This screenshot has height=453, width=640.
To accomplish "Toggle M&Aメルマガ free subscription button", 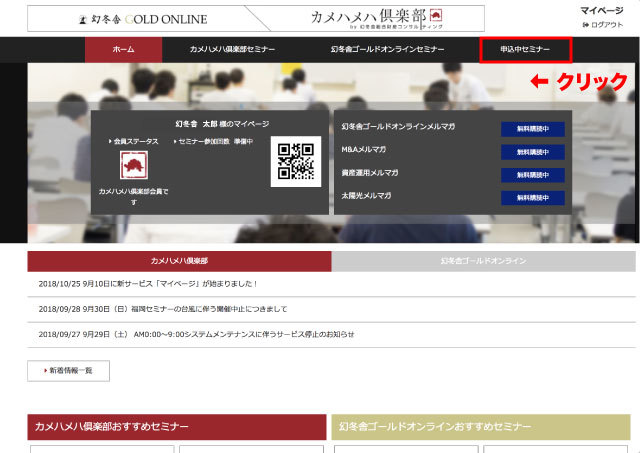I will point(532,152).
